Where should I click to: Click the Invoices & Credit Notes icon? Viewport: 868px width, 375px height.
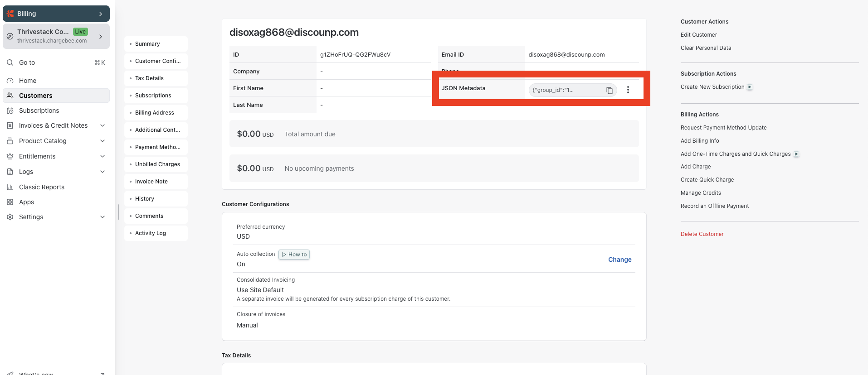click(10, 125)
